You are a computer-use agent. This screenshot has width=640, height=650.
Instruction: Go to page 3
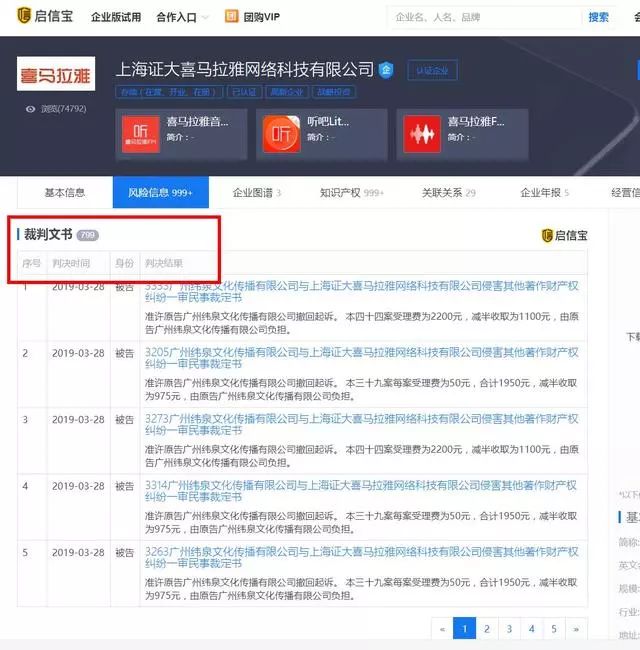pyautogui.click(x=509, y=629)
